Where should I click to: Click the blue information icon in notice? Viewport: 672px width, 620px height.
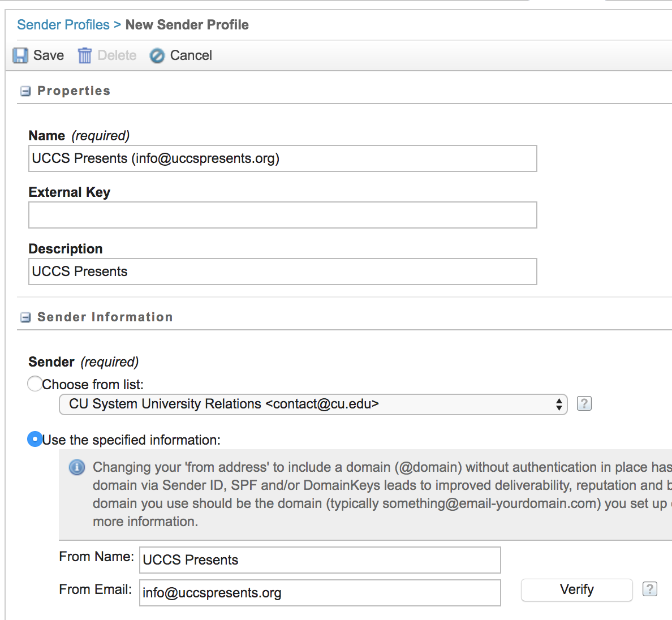point(77,467)
